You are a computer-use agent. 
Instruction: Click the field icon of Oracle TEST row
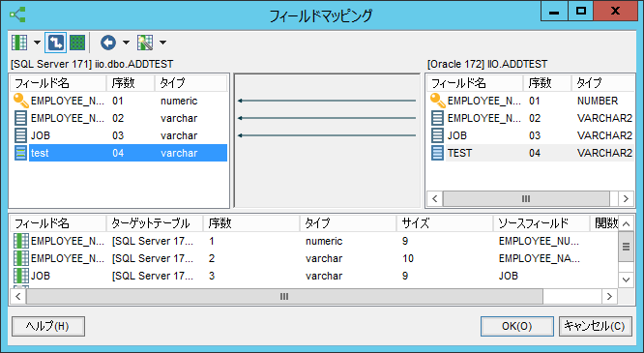click(437, 153)
